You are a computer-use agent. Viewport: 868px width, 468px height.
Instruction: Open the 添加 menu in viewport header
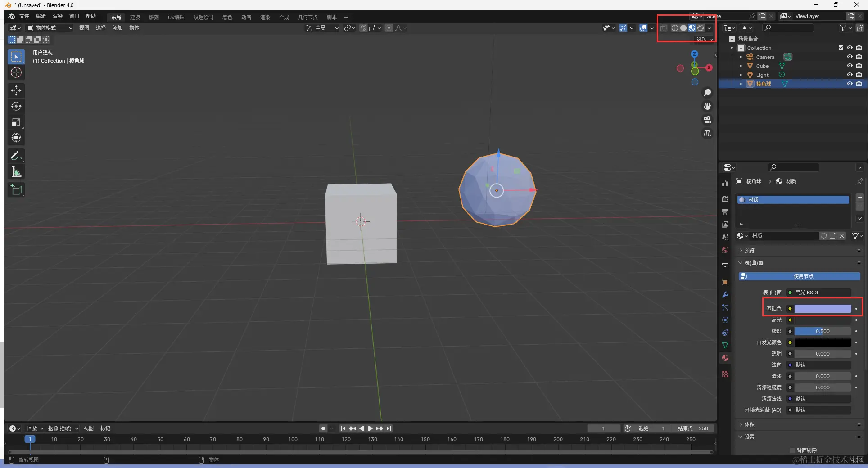(x=118, y=28)
